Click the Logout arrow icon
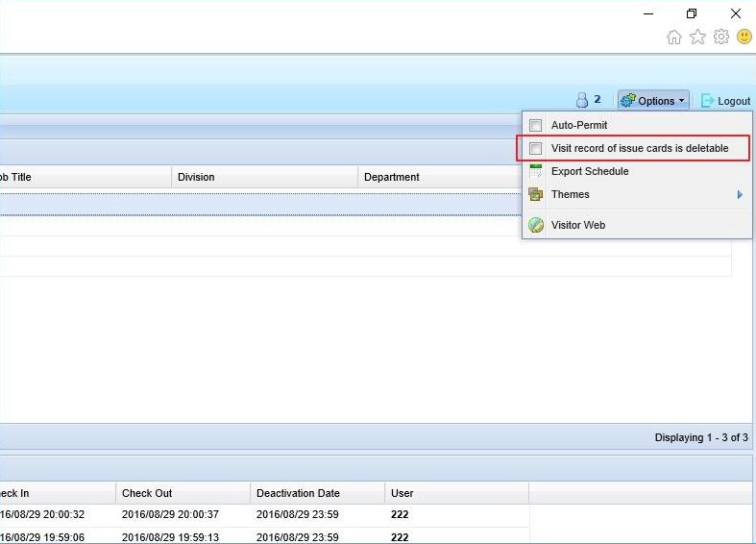 point(707,100)
